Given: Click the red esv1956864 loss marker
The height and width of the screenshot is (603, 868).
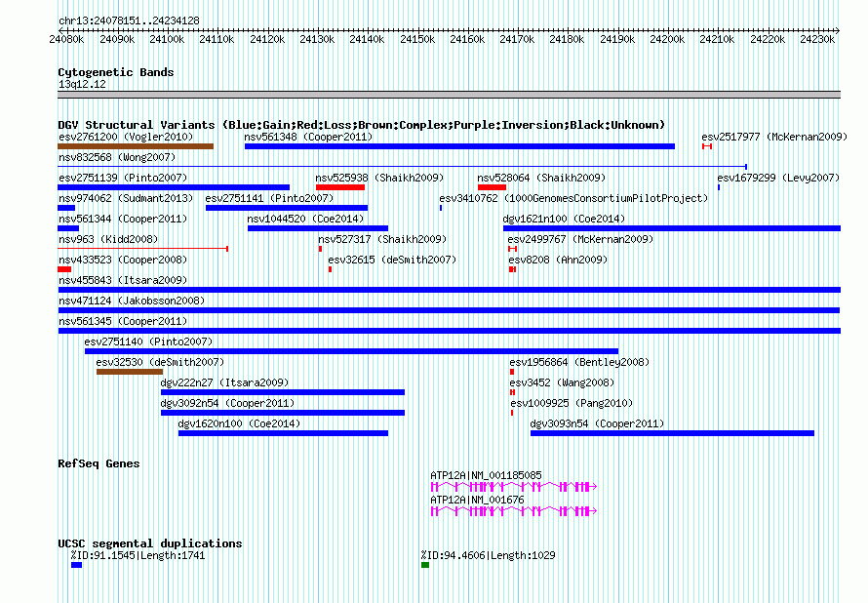Looking at the screenshot, I should click(x=512, y=372).
